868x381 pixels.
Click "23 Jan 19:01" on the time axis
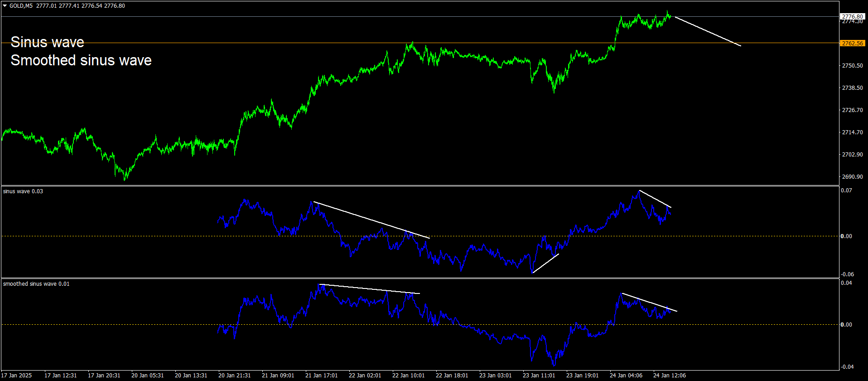(x=583, y=376)
